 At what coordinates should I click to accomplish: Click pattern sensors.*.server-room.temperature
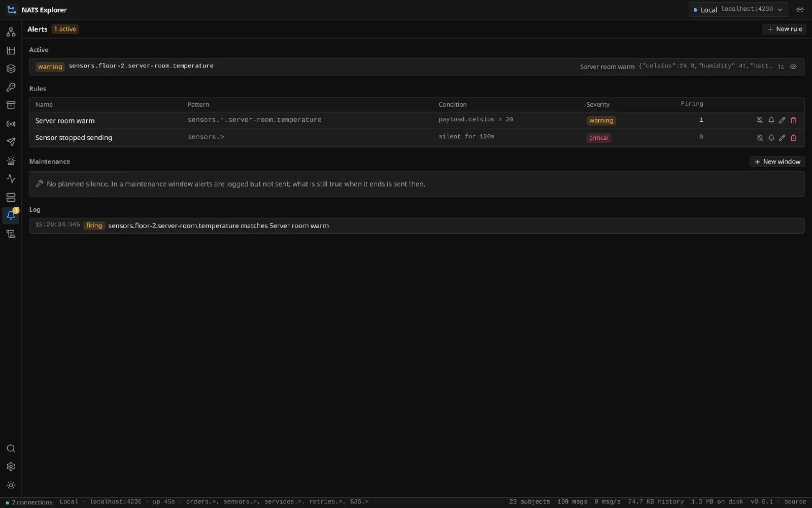coord(254,120)
